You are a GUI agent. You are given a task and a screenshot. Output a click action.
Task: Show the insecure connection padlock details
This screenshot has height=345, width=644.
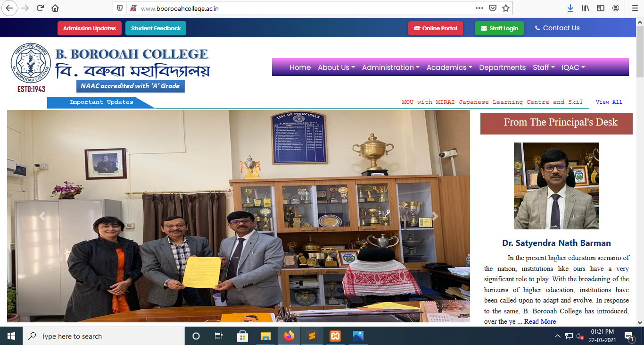point(133,8)
